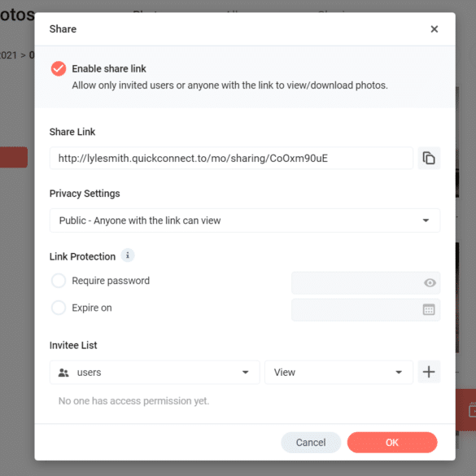Select the share link URL field

click(x=231, y=158)
